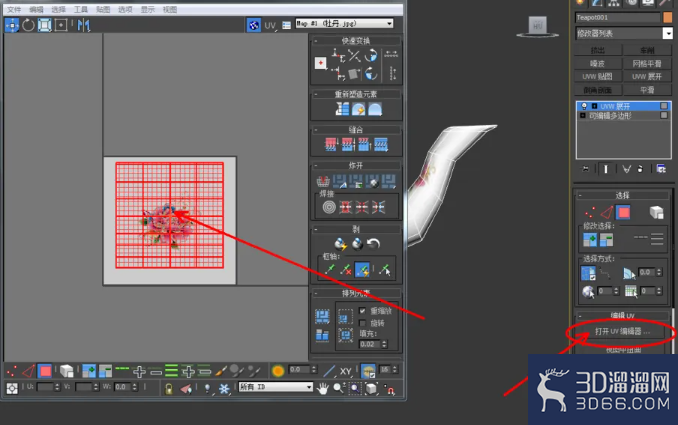
Task: Click the orange soft selection icon
Action: (x=278, y=371)
